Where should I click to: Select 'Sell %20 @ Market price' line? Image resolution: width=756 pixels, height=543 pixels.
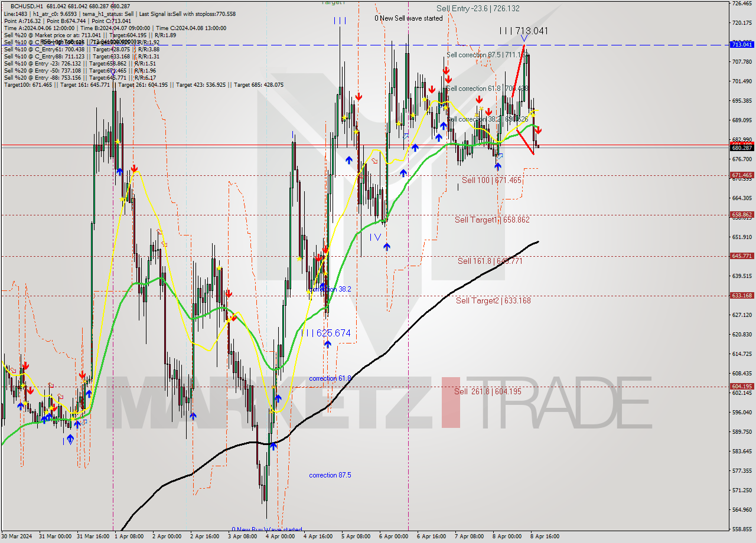[x=90, y=35]
